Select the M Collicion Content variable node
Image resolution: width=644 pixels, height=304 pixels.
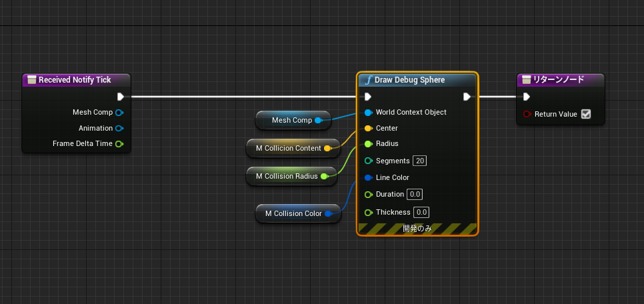click(293, 148)
